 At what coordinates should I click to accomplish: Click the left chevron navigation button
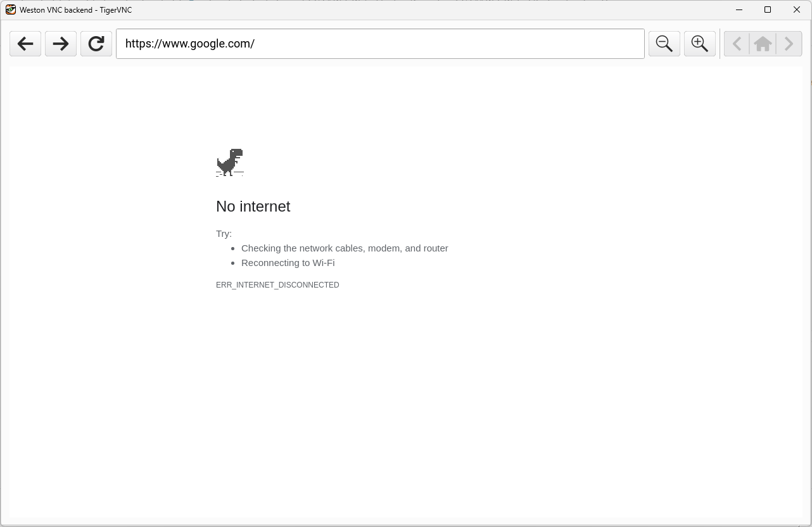737,44
